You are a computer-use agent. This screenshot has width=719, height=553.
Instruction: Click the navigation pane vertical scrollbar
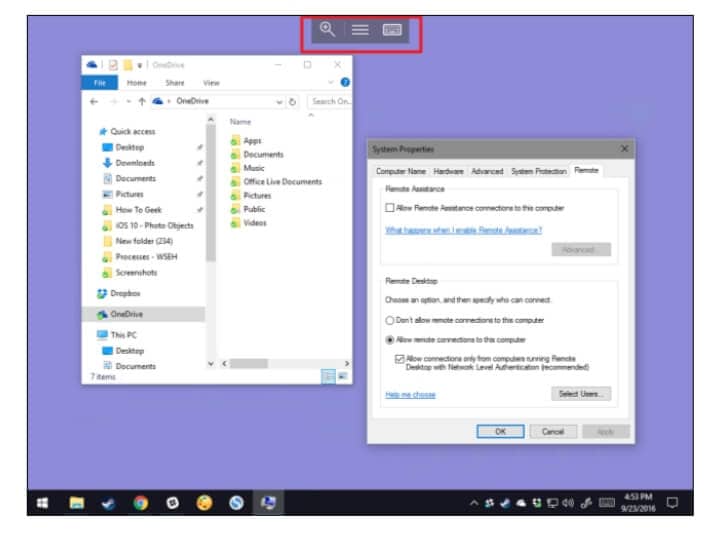pos(210,193)
